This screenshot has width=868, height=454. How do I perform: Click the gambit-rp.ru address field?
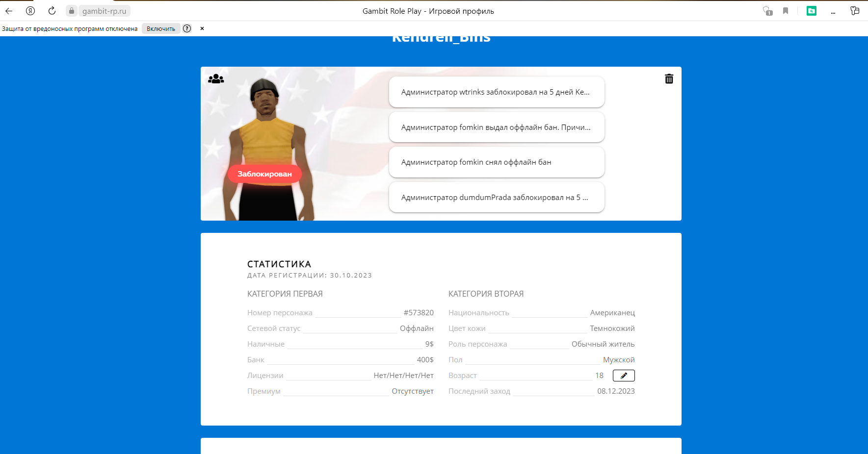click(x=104, y=11)
